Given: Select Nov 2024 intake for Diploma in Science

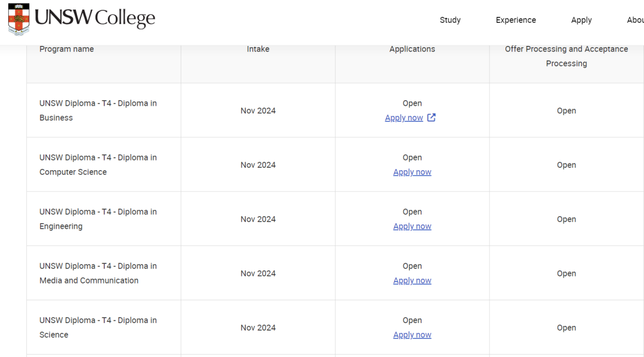Looking at the screenshot, I should [258, 328].
